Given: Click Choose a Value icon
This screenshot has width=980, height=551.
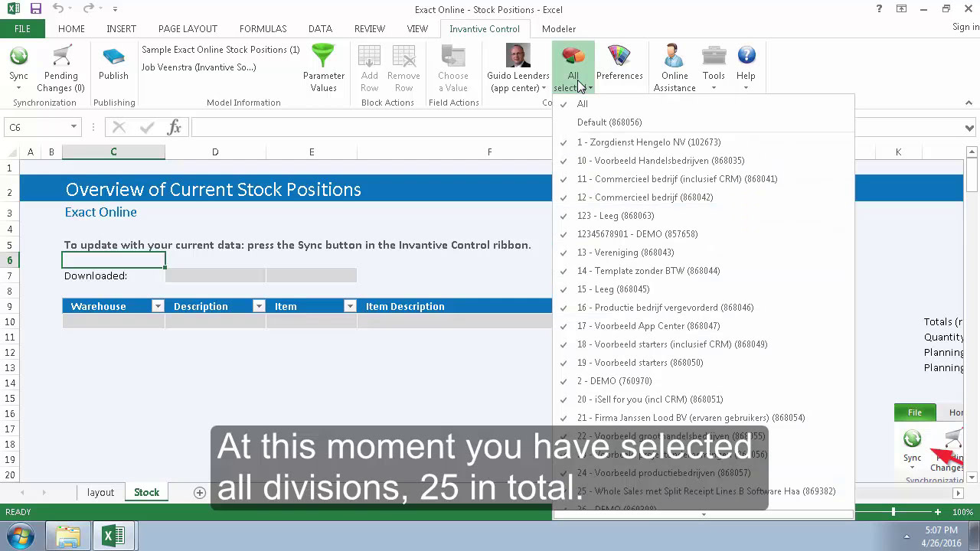Looking at the screenshot, I should coord(453,57).
